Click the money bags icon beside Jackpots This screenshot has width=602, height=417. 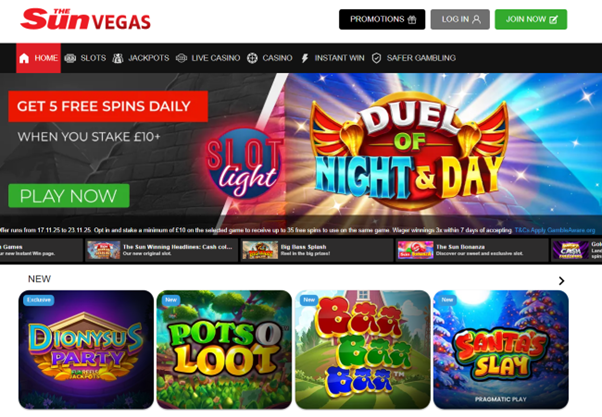[x=118, y=58]
